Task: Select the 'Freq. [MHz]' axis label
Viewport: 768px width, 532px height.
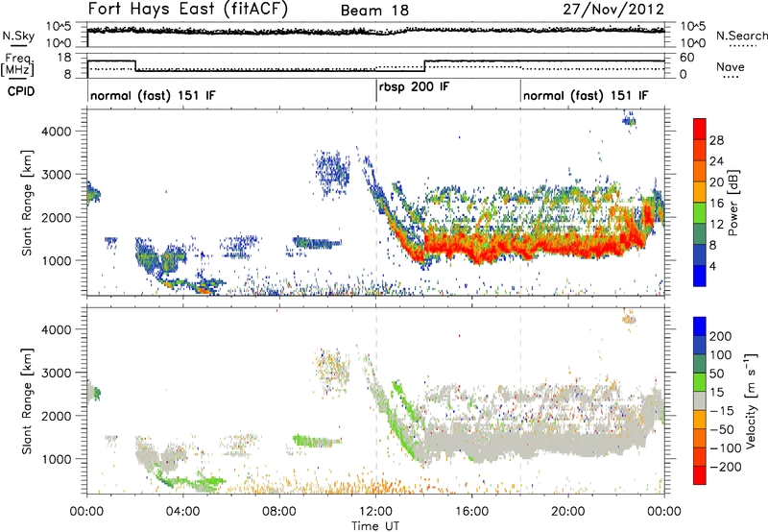Action: tap(18, 64)
